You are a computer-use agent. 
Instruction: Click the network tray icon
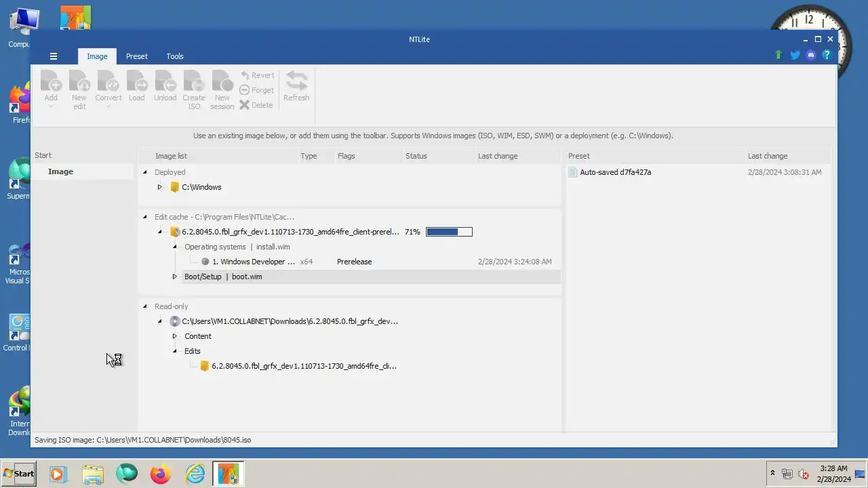point(787,474)
